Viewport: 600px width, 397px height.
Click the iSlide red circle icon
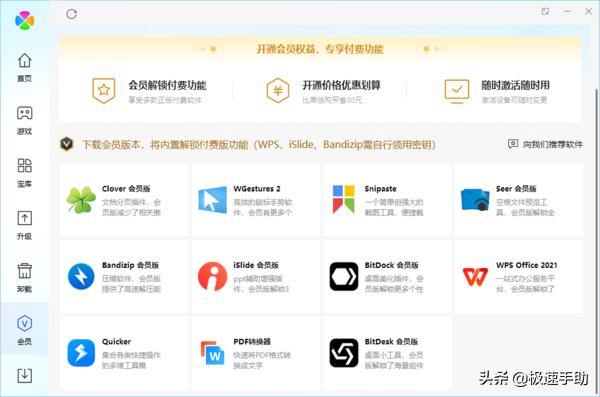point(212,276)
